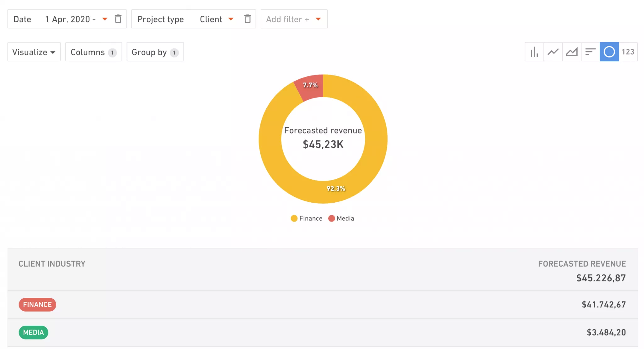This screenshot has height=349, width=644.
Task: Switch to area chart visualization
Action: (572, 52)
